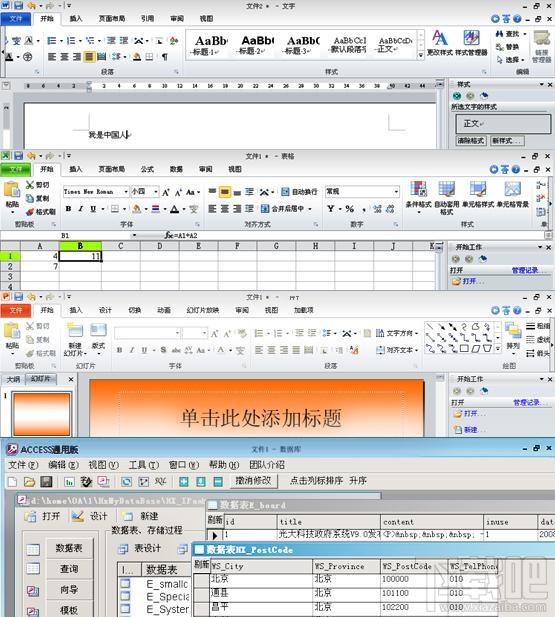Click the font color A swatch in spreadsheet
Image resolution: width=555 pixels, height=617 pixels.
tap(174, 209)
